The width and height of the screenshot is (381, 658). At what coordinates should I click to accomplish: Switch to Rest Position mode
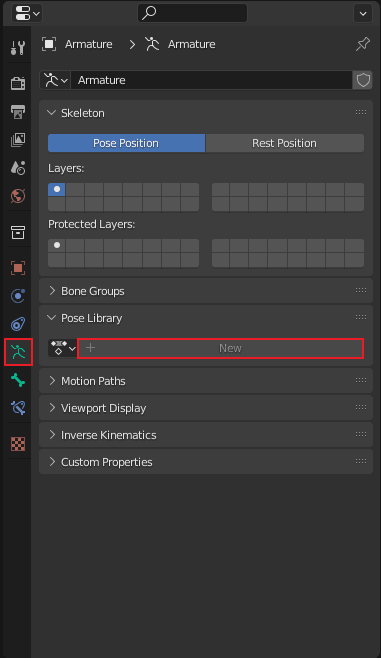pos(284,143)
